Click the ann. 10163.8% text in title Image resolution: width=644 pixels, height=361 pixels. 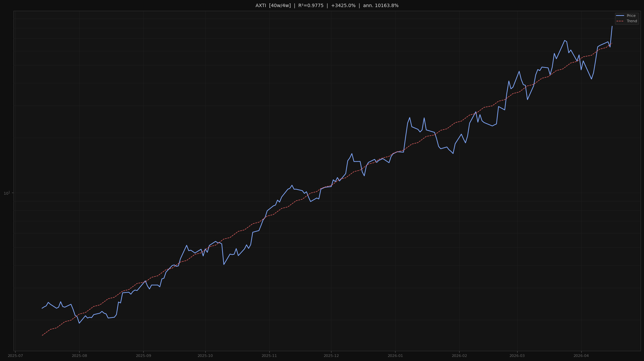[x=381, y=6]
